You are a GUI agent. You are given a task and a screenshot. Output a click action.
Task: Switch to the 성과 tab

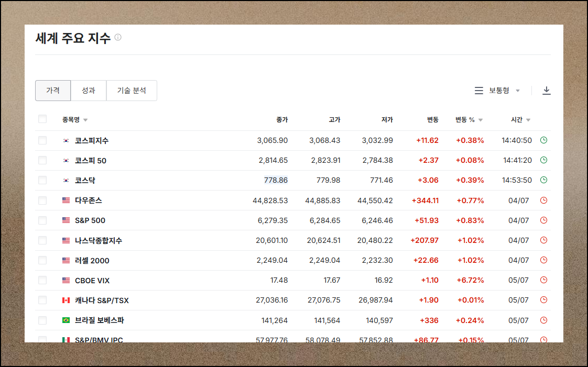point(89,90)
